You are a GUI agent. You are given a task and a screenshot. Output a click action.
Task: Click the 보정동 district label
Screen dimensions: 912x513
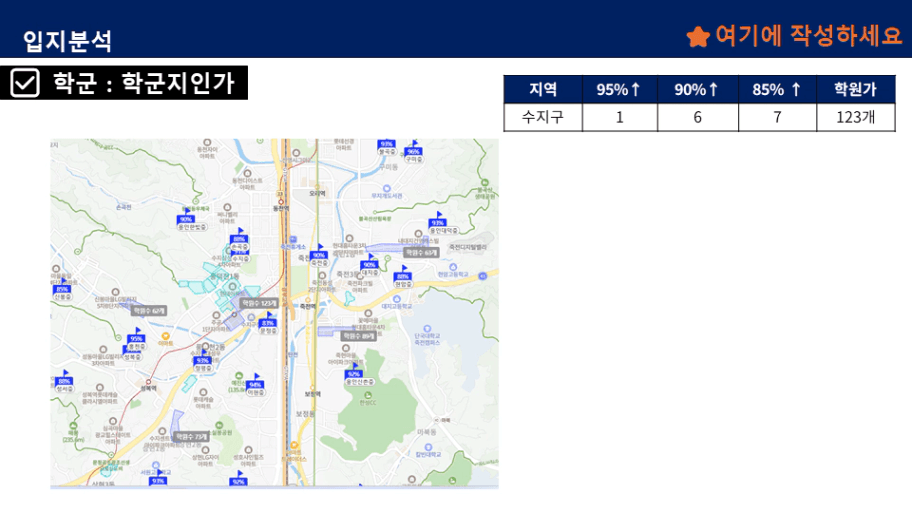(305, 414)
